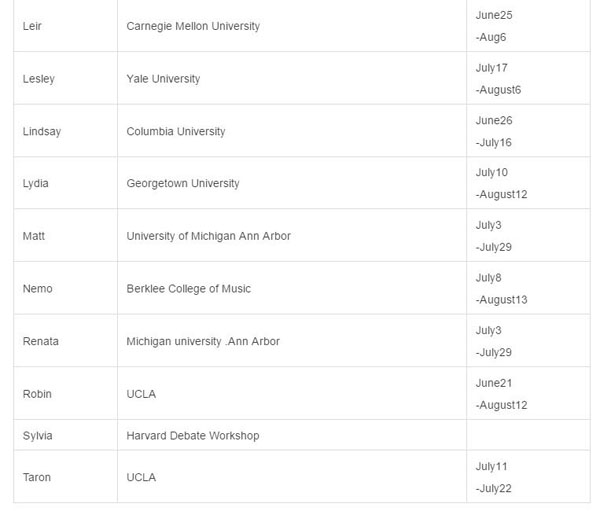Image resolution: width=600 pixels, height=511 pixels.
Task: Click the Harvard Debate Workshop cell
Action: click(193, 436)
